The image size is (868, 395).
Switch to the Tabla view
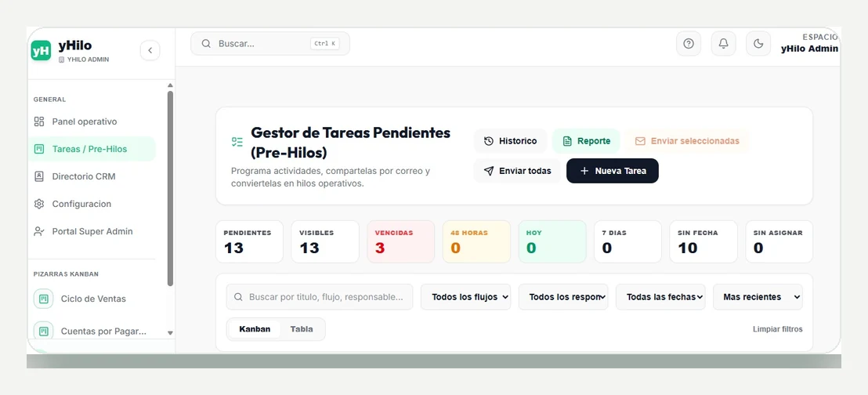coord(302,329)
